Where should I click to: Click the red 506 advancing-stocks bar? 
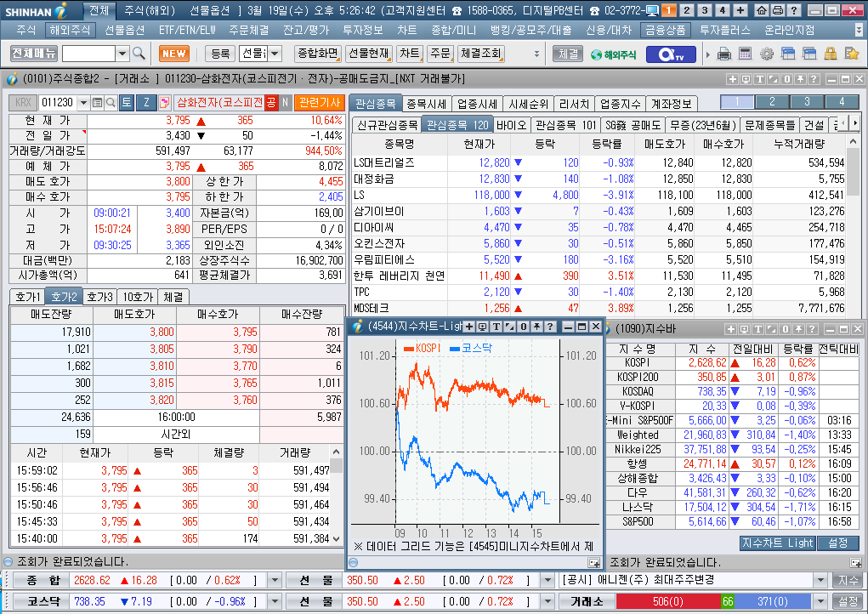coord(668,601)
